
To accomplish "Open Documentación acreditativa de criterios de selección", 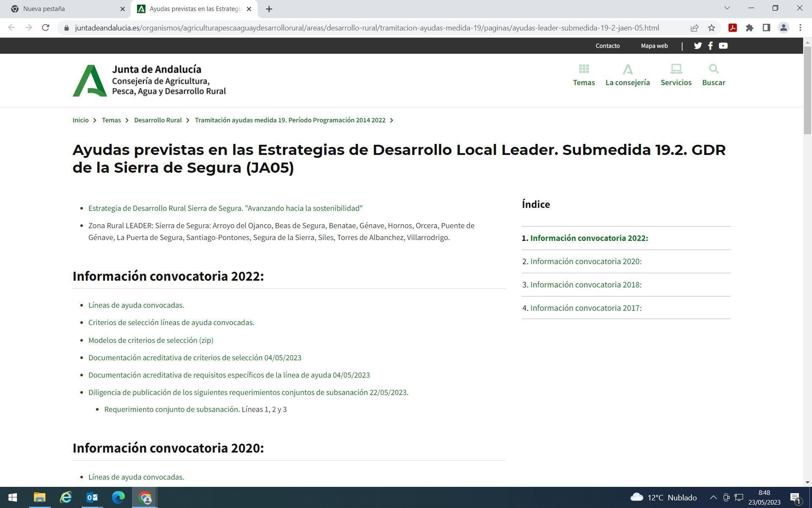I will [x=195, y=358].
